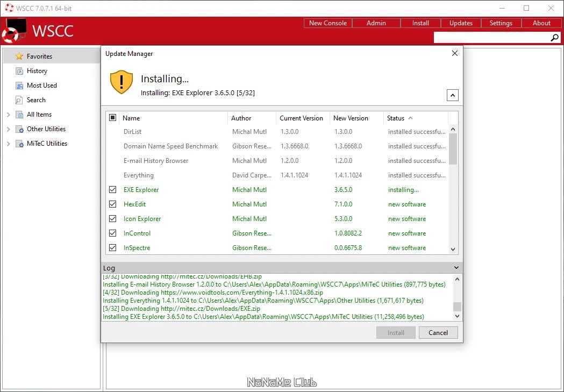564x392 pixels.
Task: Collapse the update list with the up-chevron button
Action: tap(453, 95)
